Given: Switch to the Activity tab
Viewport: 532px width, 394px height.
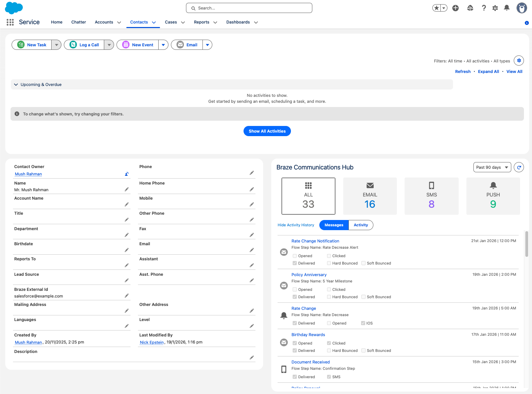Looking at the screenshot, I should [x=360, y=225].
